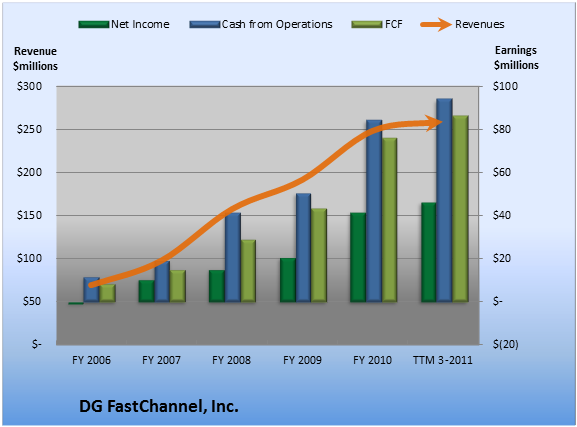
Task: Click the $100 left axis value
Action: tap(29, 258)
